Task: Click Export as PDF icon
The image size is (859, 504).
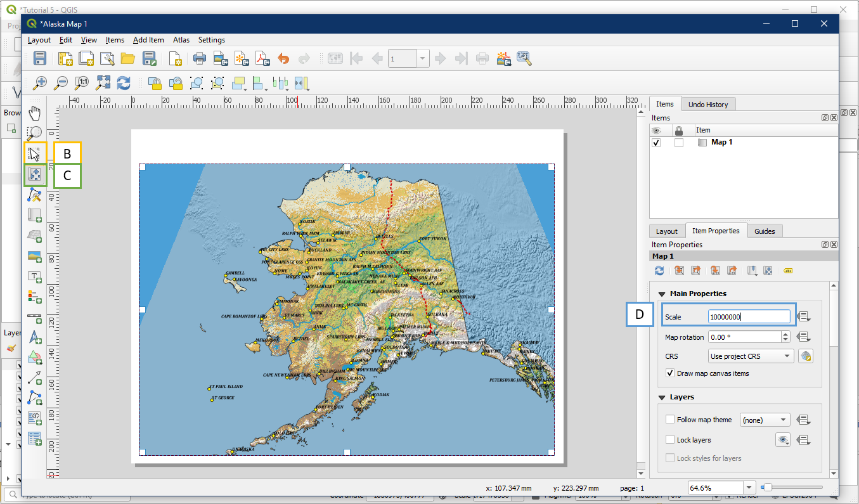Action: [x=262, y=59]
